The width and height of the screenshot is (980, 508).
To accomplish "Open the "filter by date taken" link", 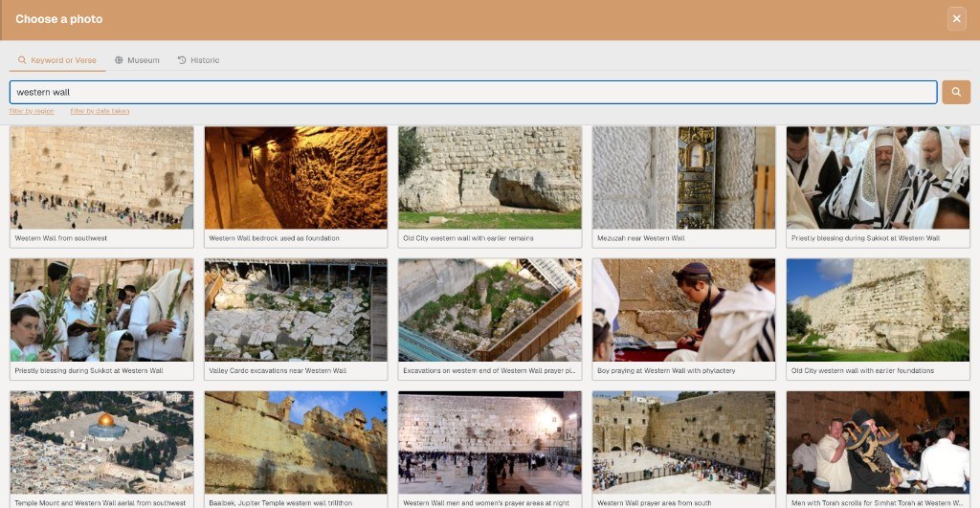I will tap(100, 111).
